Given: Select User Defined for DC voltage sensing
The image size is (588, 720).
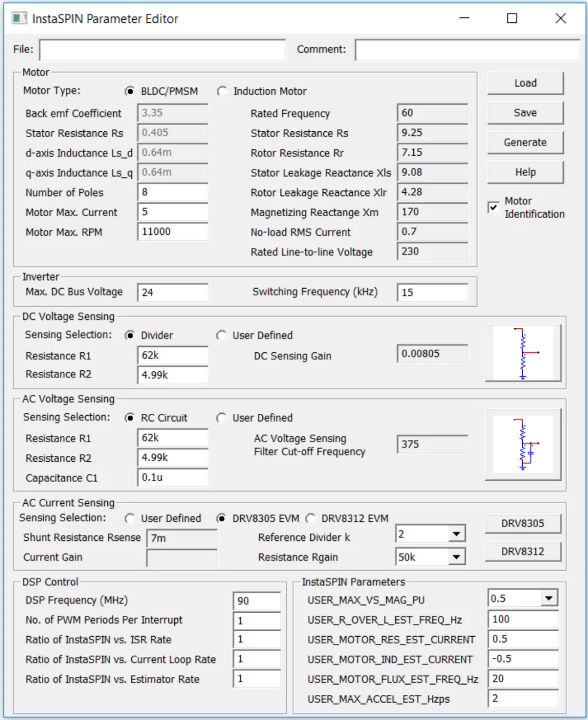Looking at the screenshot, I should (221, 335).
